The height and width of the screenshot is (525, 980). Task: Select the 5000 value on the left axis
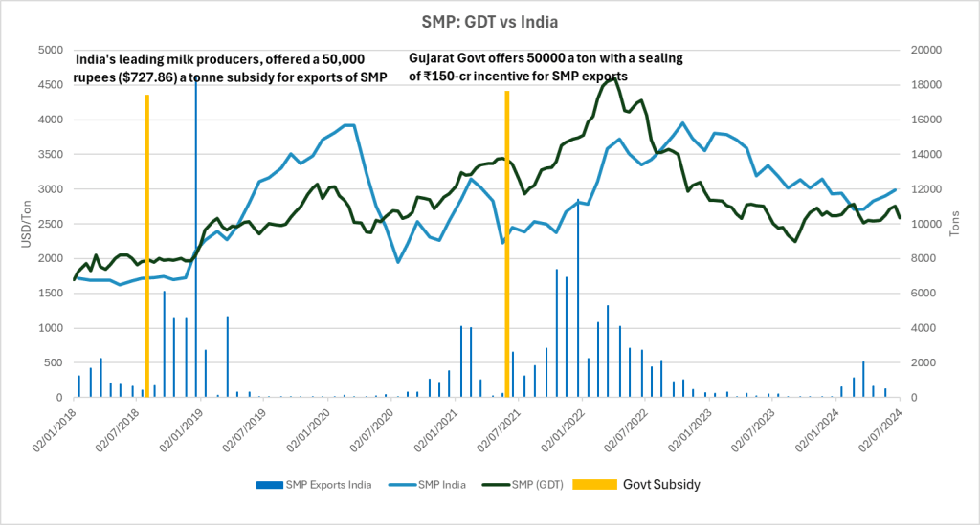50,50
